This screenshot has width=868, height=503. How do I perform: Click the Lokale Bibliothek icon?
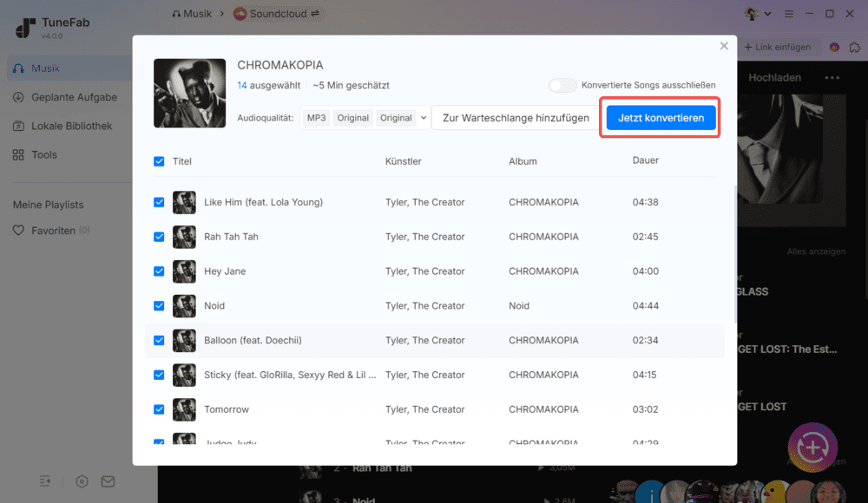pos(18,126)
